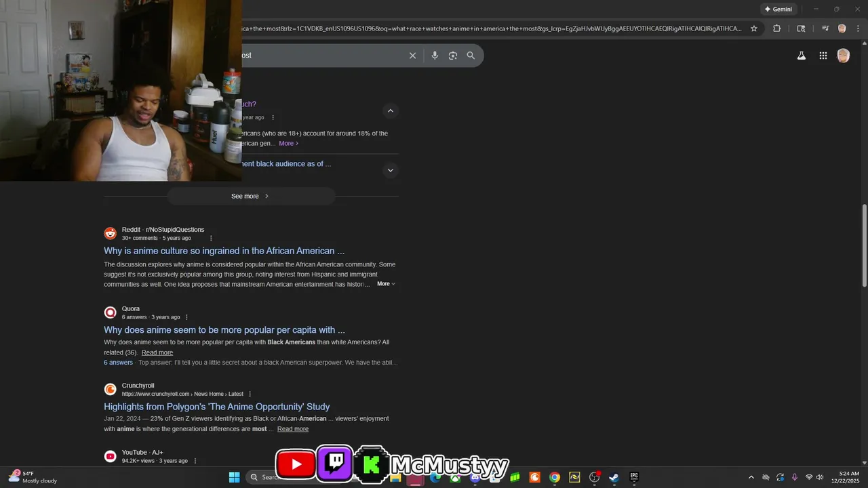Bookmark this page with the star icon
The image size is (868, 488).
tap(754, 28)
